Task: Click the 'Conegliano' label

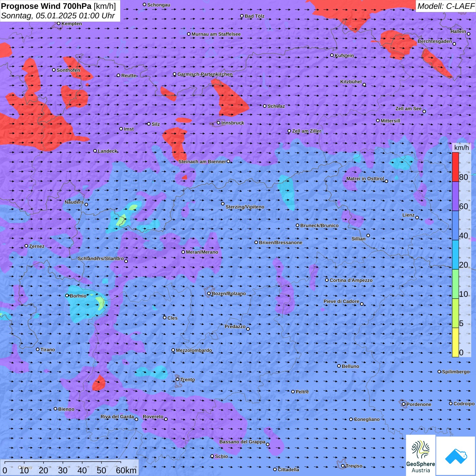Action: tap(367, 419)
